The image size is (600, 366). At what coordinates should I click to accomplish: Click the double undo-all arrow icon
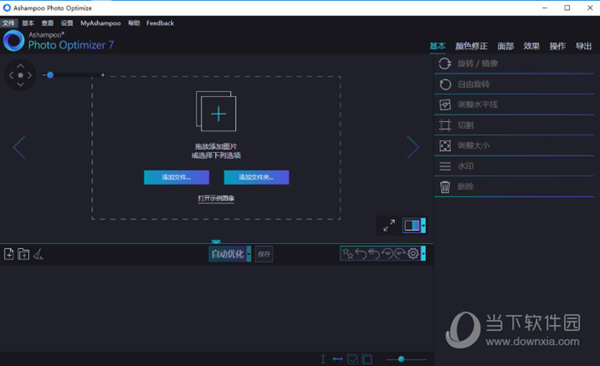click(374, 253)
